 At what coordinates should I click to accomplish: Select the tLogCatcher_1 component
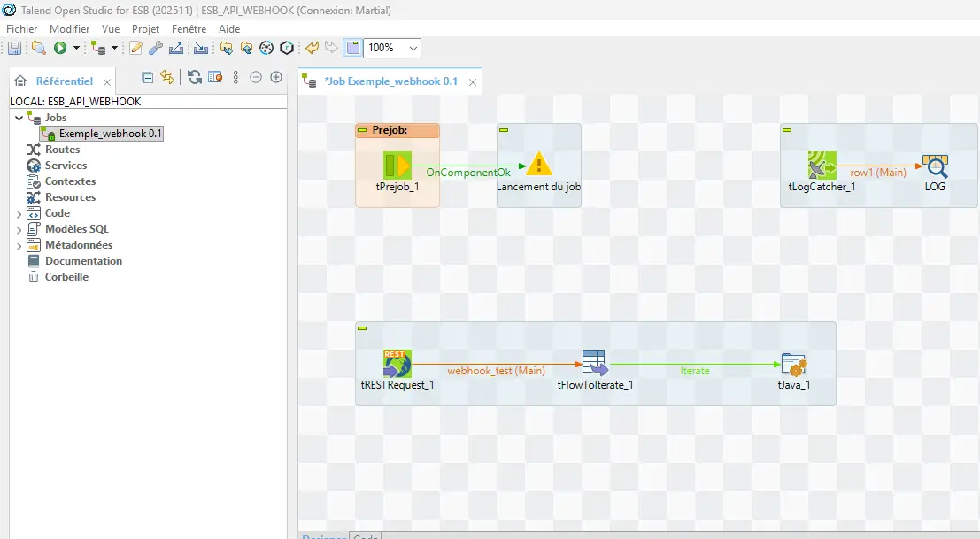point(822,164)
